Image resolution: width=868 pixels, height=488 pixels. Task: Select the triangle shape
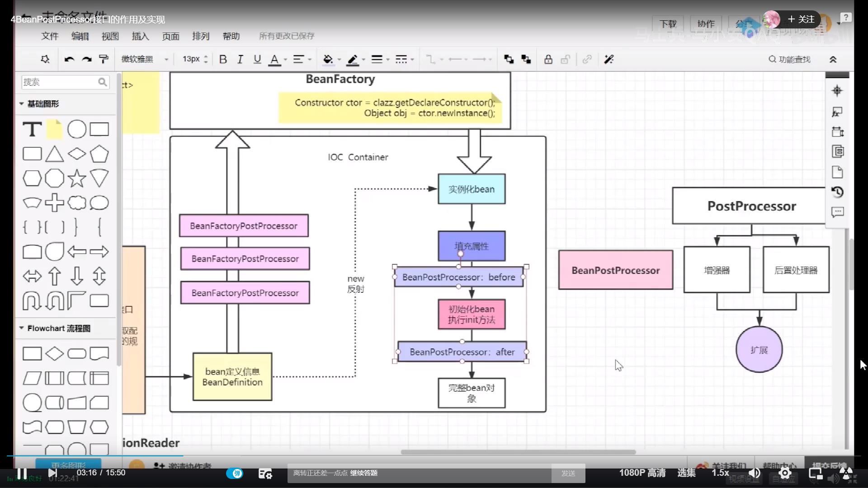[54, 154]
